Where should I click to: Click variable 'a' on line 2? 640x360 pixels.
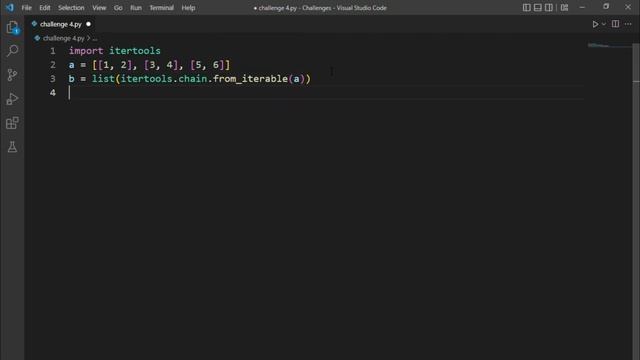click(x=71, y=65)
